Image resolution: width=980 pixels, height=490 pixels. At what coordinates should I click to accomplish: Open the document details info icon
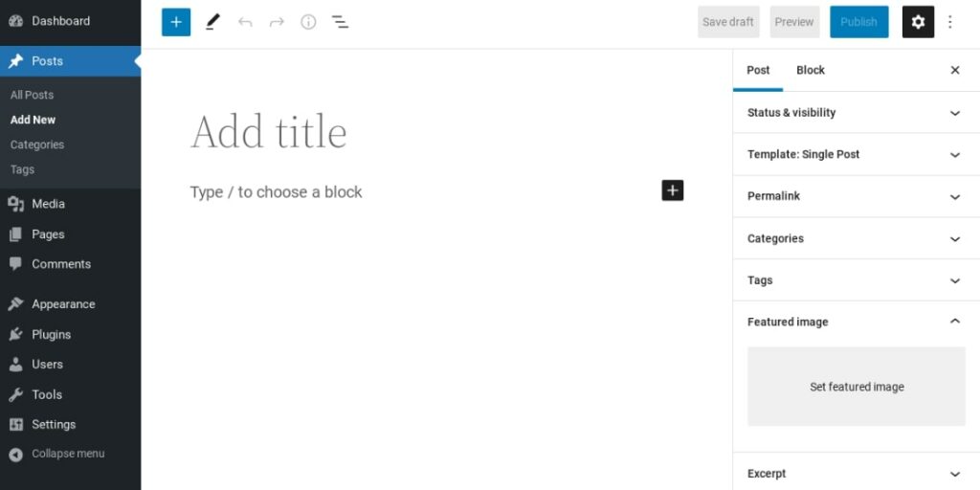coord(308,22)
